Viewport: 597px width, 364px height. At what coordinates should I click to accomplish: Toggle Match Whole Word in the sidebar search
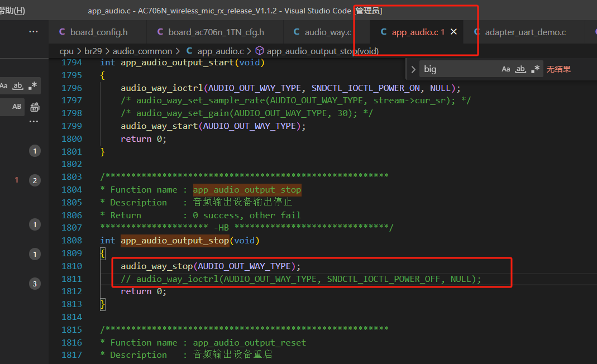click(18, 85)
